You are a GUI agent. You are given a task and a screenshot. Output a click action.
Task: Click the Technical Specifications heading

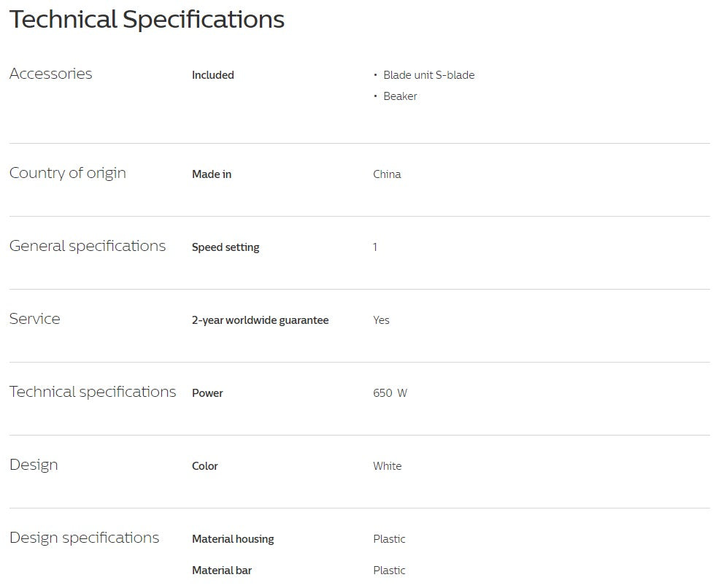click(x=147, y=20)
